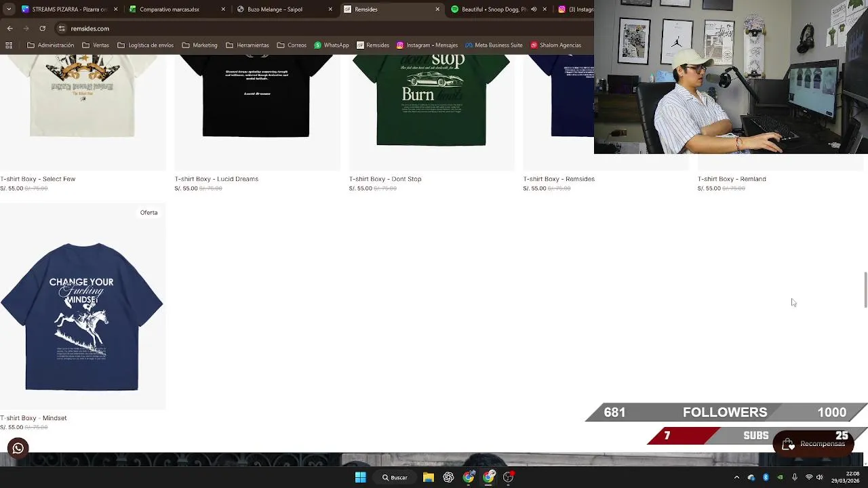Open the Herramientas bookmarks folder
Screen dimensions: 868x488
pos(248,45)
